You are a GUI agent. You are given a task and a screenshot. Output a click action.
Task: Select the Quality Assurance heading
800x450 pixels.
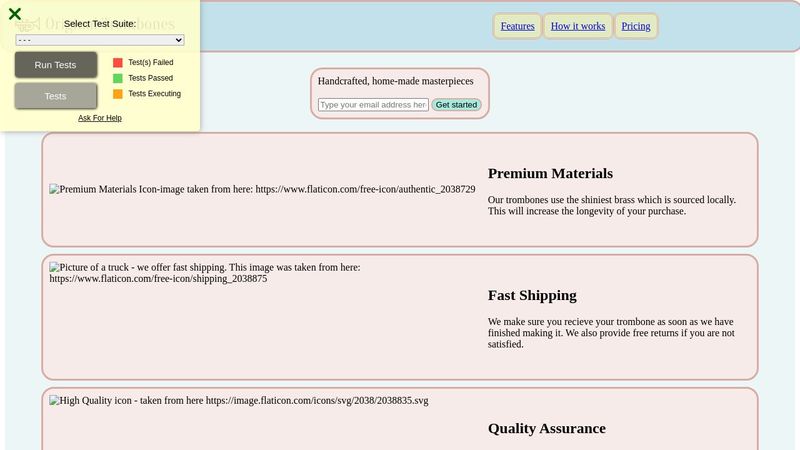tap(546, 428)
